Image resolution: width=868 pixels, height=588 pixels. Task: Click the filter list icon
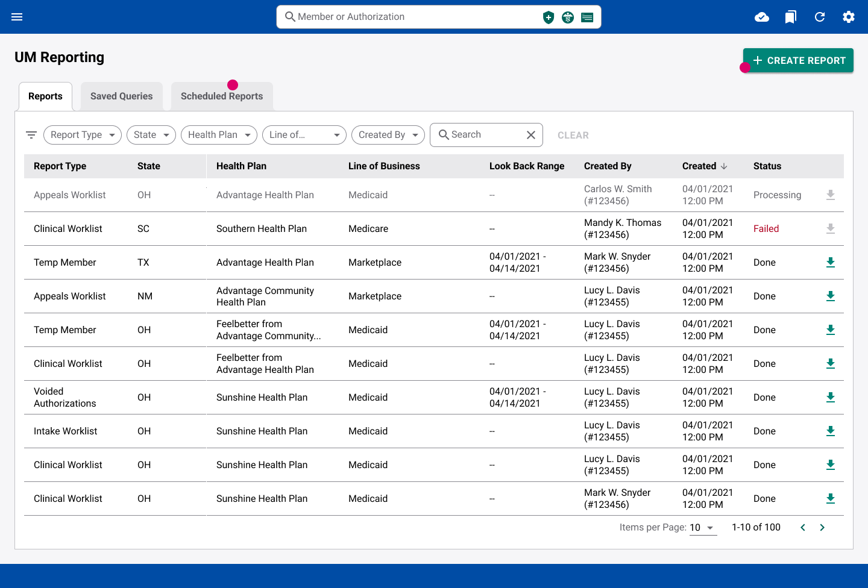click(31, 135)
